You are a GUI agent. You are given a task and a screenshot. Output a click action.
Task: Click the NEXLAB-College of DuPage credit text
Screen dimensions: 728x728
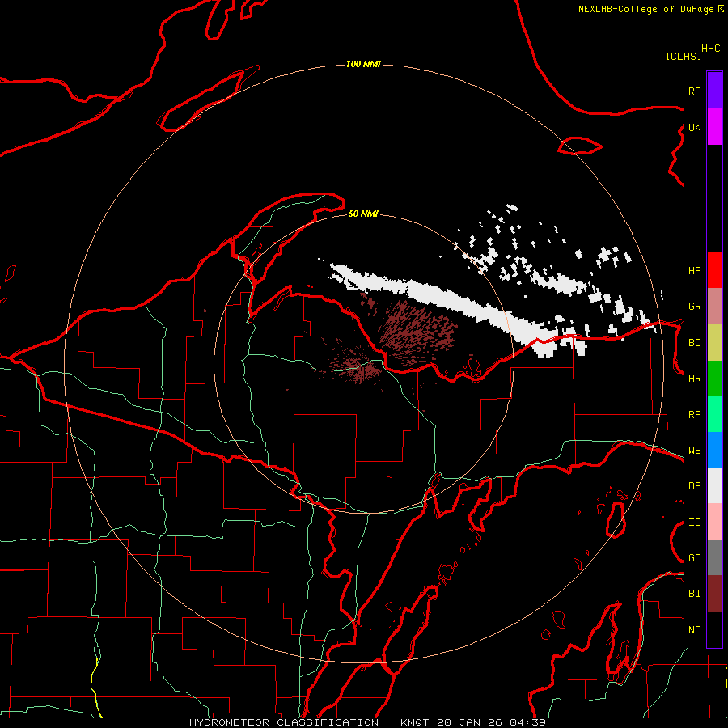pyautogui.click(x=645, y=9)
